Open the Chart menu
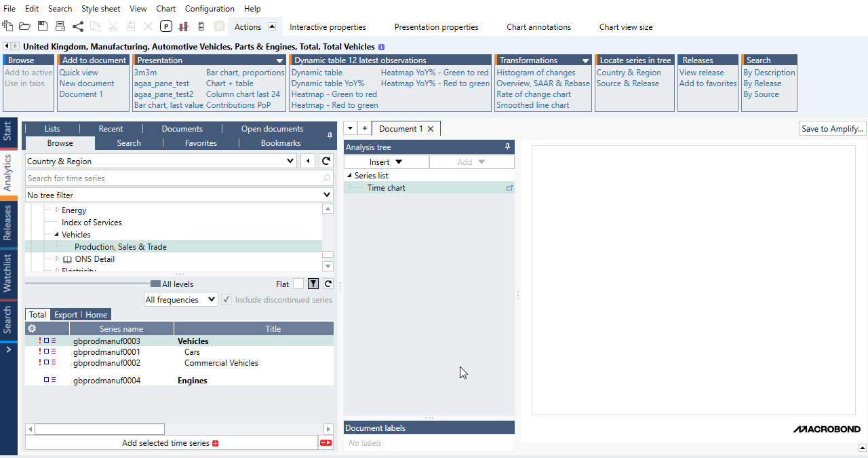868x458 pixels. point(165,9)
